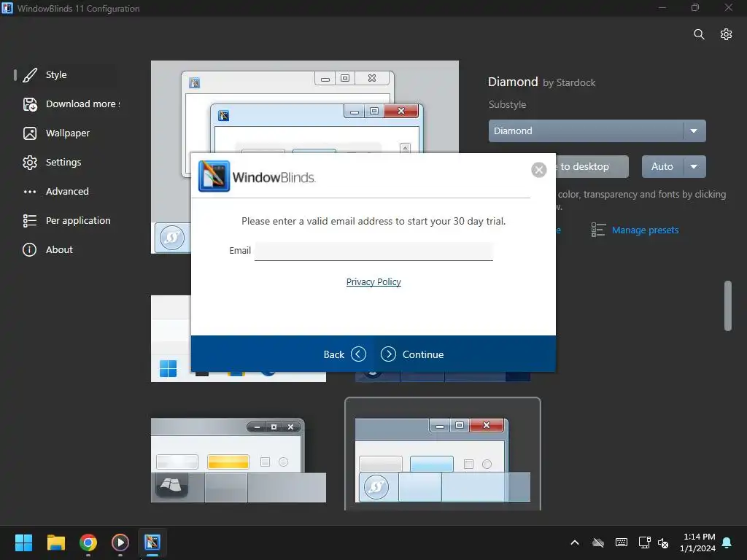Open the Advanced section
Viewport: 747px width, 560px height.
click(x=67, y=192)
